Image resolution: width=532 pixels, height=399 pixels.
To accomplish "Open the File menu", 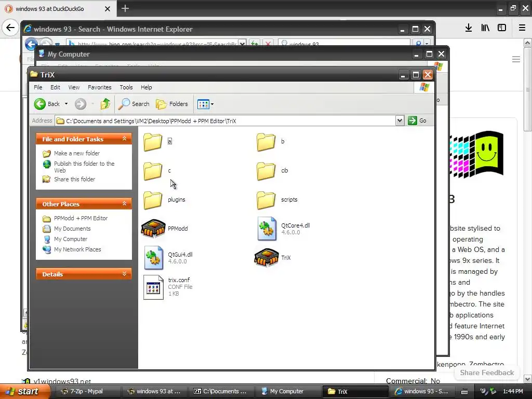I will [x=38, y=87].
